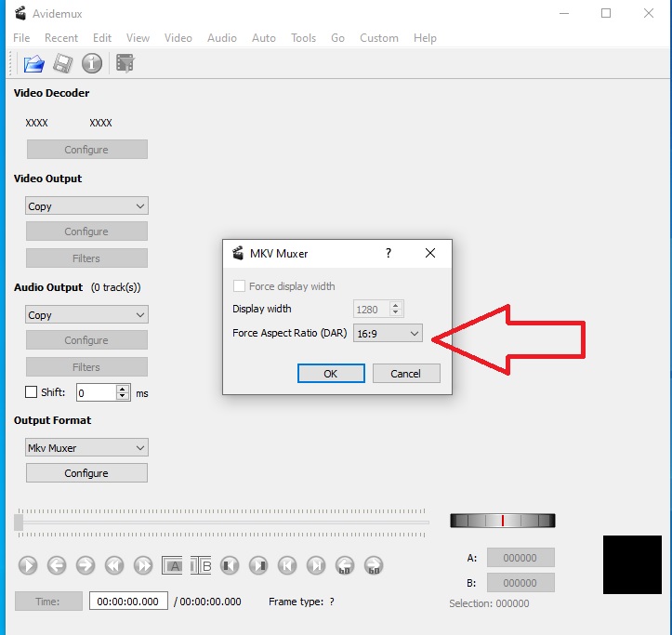The height and width of the screenshot is (635, 672).
Task: Seek forward 60 seconds button
Action: pyautogui.click(x=374, y=565)
